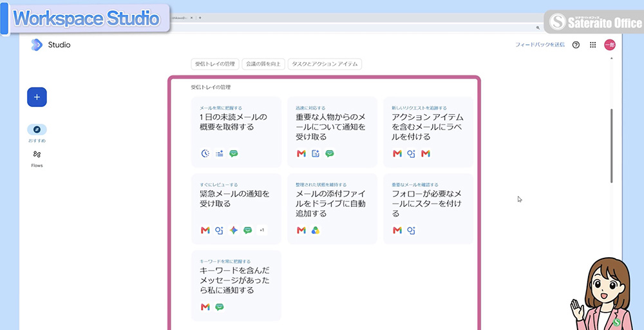
Task: Open キーワードを含んだメッセージがあったら私に通知する template
Action: point(236,286)
